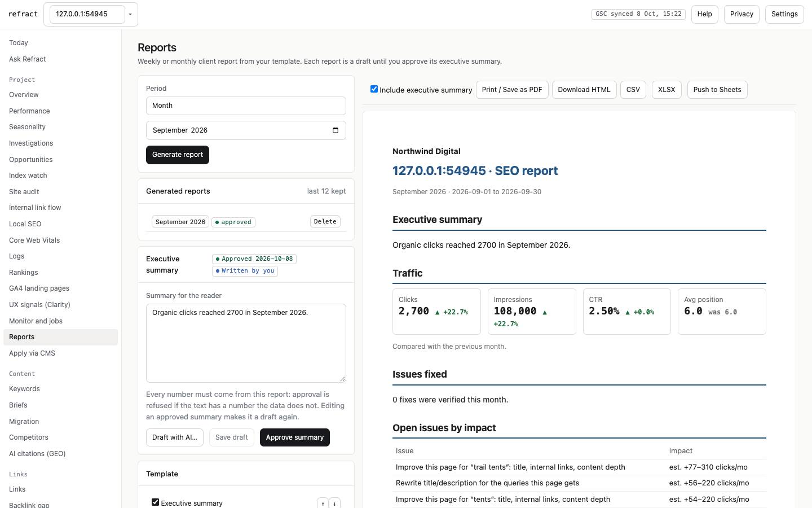
Task: Delete the September 2026 generated report
Action: (x=325, y=222)
